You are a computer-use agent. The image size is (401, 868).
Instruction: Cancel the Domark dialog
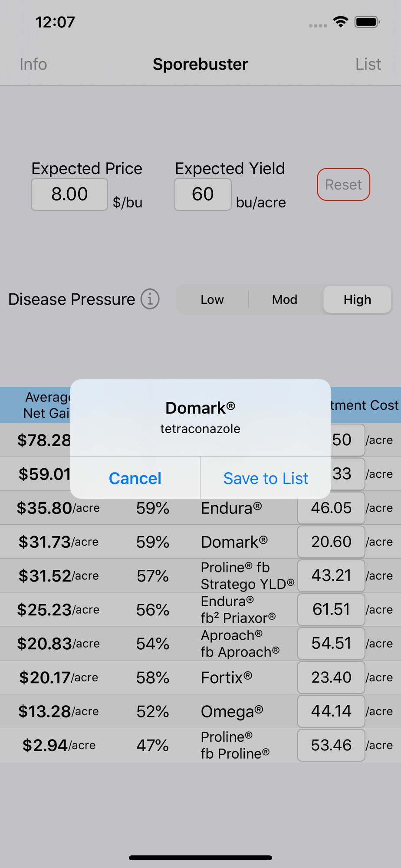pyautogui.click(x=135, y=478)
